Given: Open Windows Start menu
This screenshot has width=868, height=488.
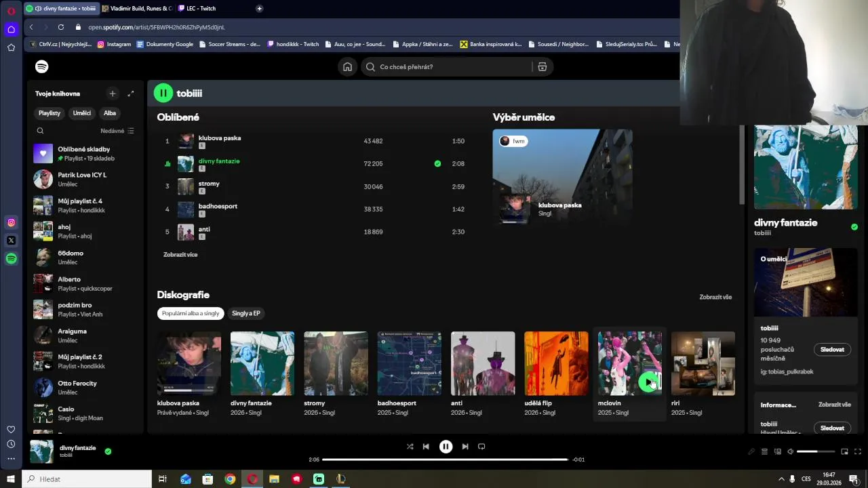Looking at the screenshot, I should point(10,479).
